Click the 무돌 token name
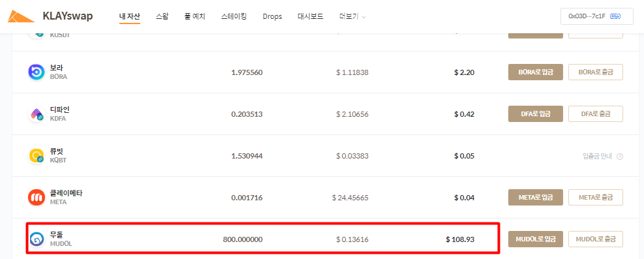This screenshot has width=644, height=259. (56, 235)
